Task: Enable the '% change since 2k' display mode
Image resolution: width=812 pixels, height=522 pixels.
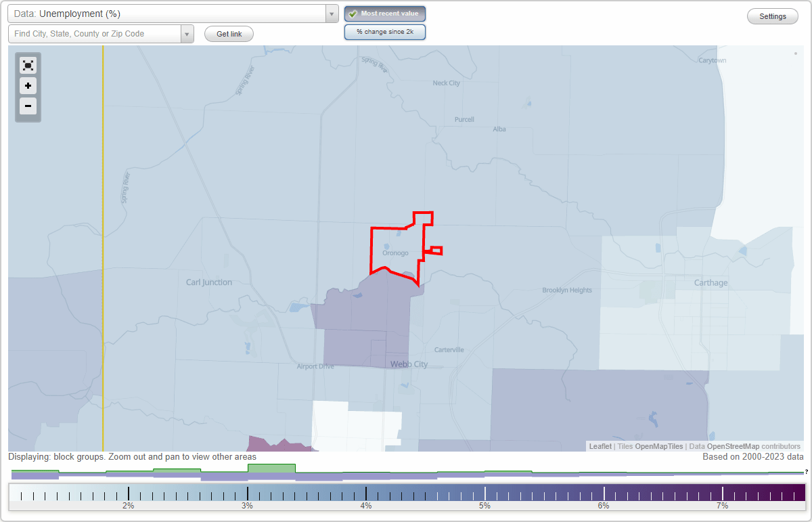Action: click(x=385, y=31)
